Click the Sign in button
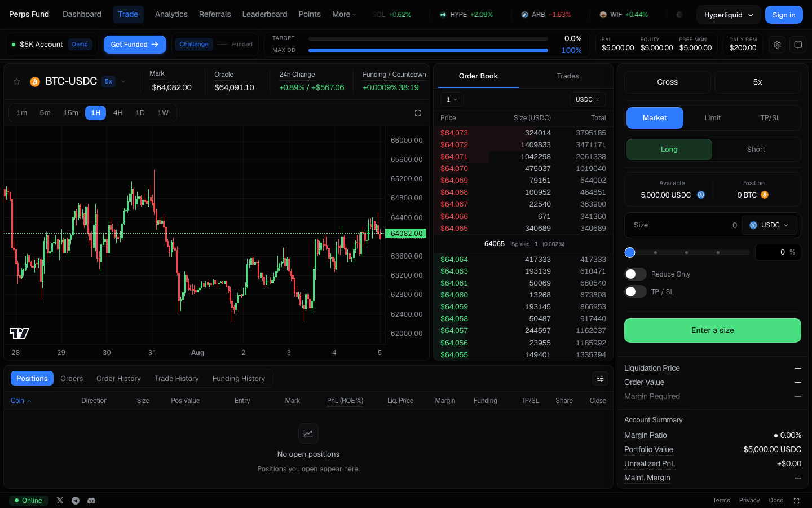 click(x=784, y=15)
